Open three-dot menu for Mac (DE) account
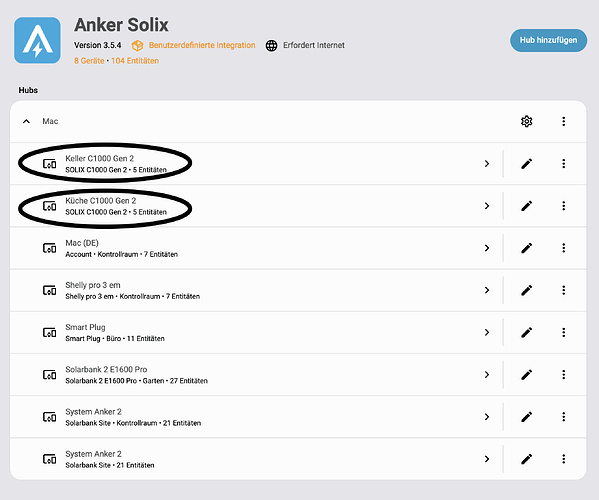 pos(563,248)
